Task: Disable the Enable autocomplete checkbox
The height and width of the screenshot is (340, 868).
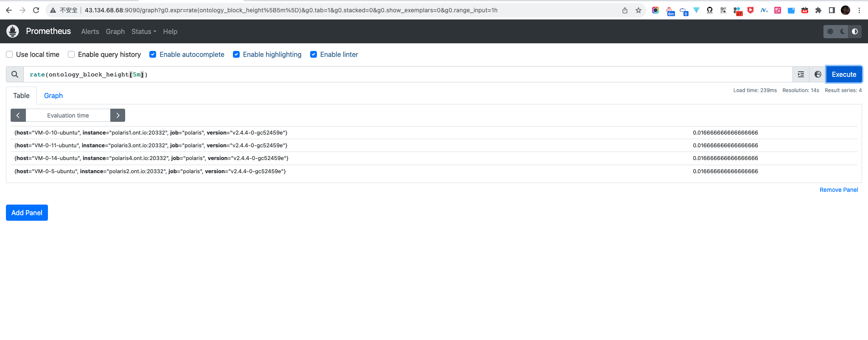Action: [x=153, y=54]
